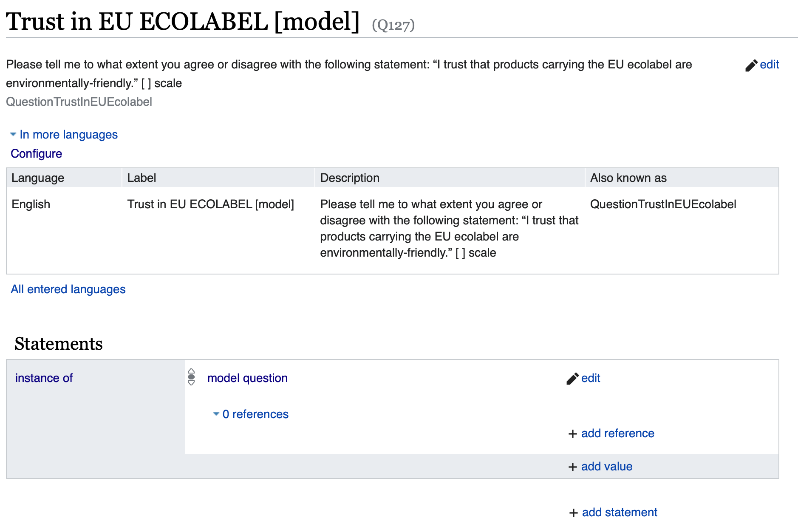798x532 pixels.
Task: Click the plus icon for add reference
Action: tap(573, 434)
